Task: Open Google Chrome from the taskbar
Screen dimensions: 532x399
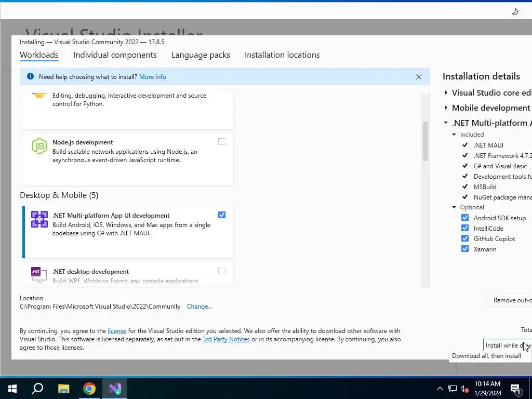Action: coord(89,389)
